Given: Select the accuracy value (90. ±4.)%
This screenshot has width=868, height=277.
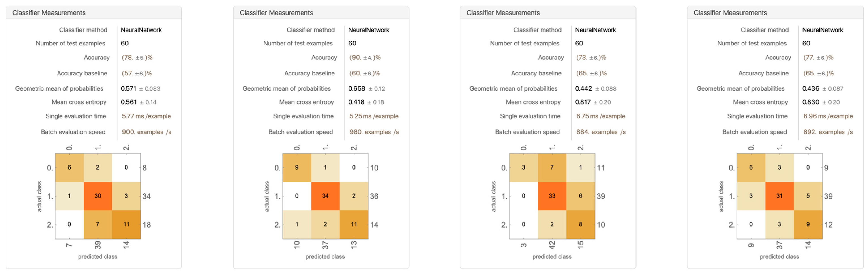Looking at the screenshot, I should point(365,58).
